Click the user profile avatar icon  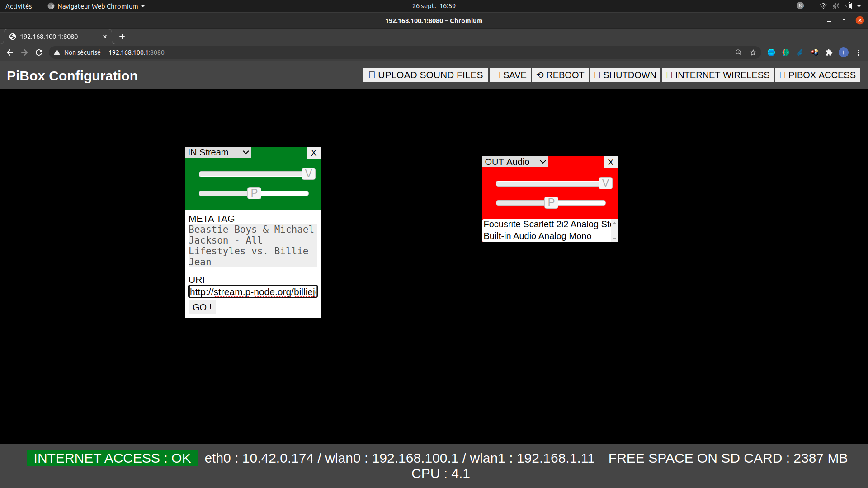(x=844, y=52)
